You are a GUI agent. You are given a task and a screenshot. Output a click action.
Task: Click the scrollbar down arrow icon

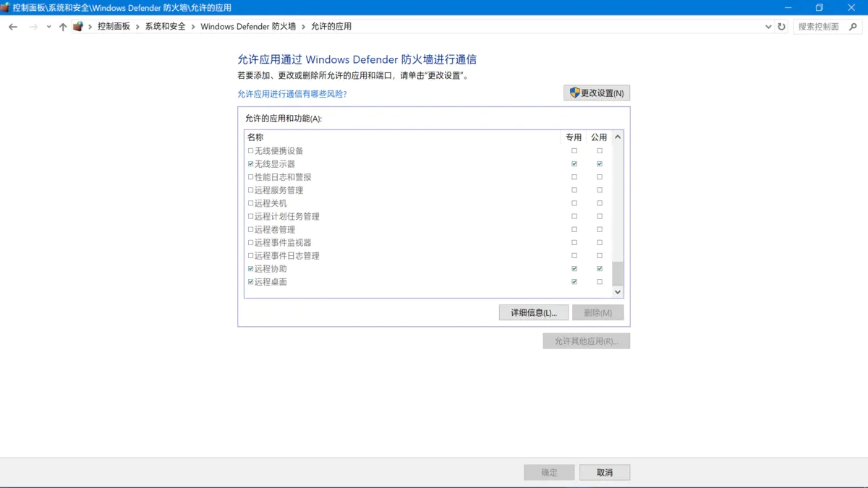(x=617, y=291)
